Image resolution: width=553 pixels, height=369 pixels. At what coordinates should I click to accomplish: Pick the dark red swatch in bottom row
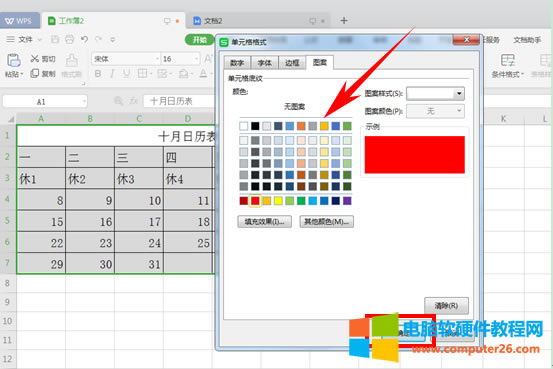244,201
